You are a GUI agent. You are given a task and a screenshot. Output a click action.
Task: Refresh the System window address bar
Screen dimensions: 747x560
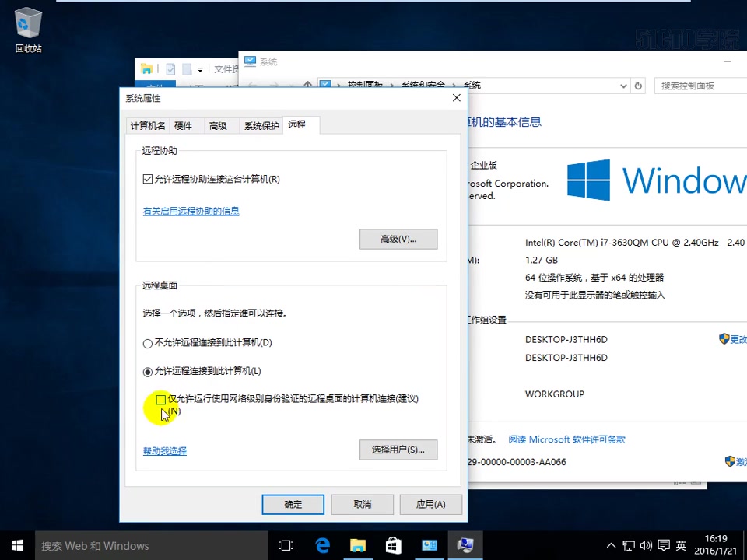[x=638, y=86]
